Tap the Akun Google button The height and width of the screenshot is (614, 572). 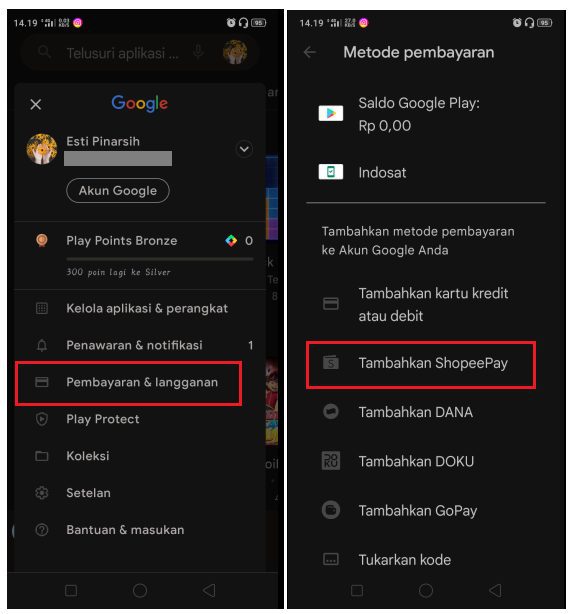click(x=118, y=191)
